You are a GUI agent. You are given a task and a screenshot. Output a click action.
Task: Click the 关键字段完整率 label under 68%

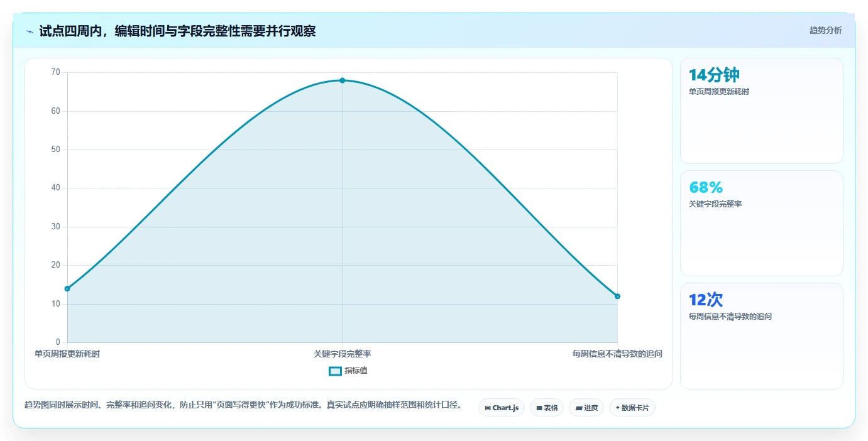point(715,204)
